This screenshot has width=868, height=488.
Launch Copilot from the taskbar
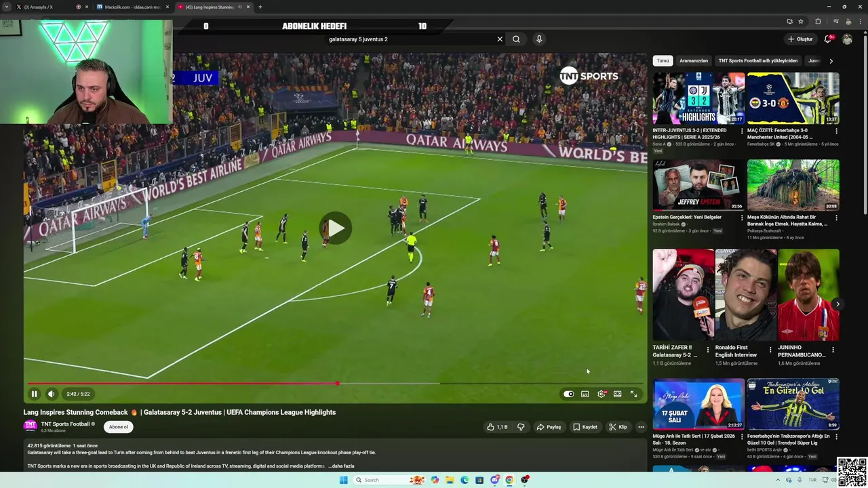[x=435, y=480]
